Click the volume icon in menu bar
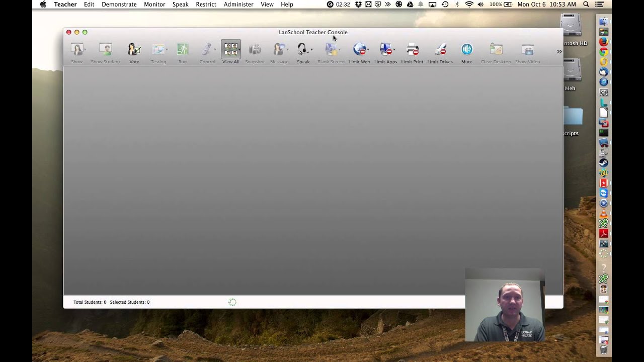This screenshot has width=644, height=362. [480, 4]
